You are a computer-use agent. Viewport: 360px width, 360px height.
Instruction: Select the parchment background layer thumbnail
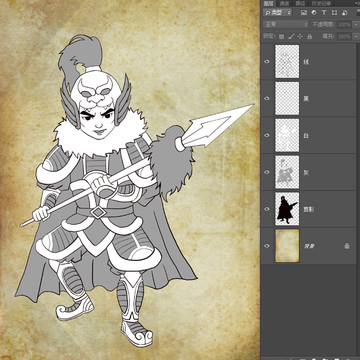point(287,246)
